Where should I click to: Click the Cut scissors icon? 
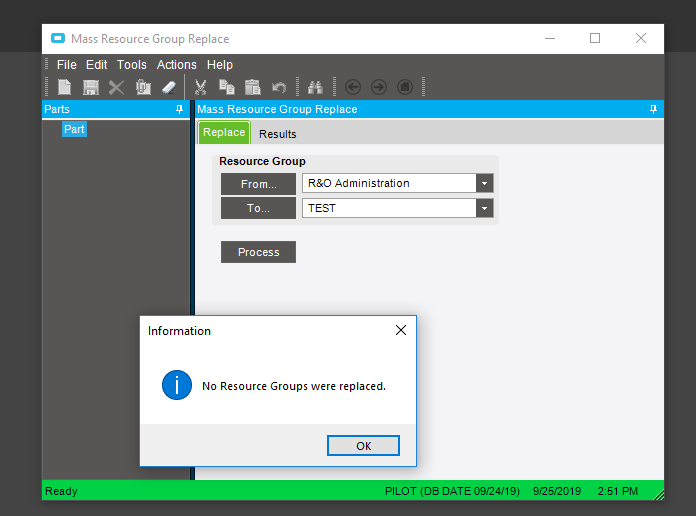click(201, 87)
